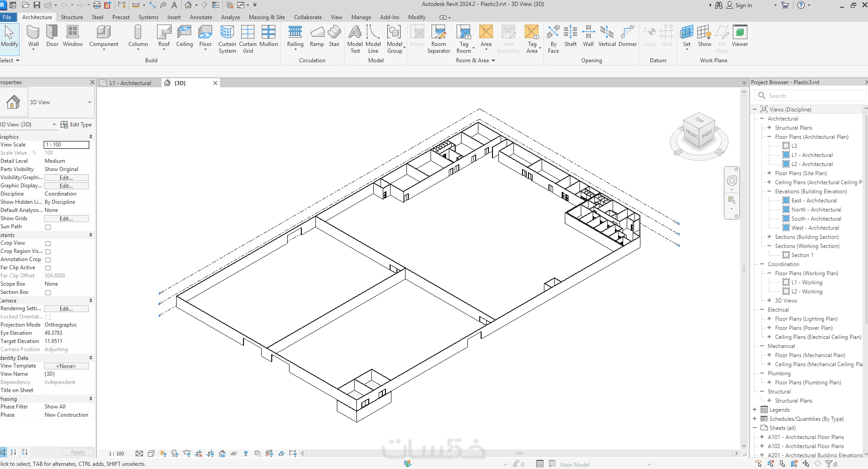Screen dimensions: 868x469
Task: Open the Annotate ribbon tab
Action: point(201,17)
